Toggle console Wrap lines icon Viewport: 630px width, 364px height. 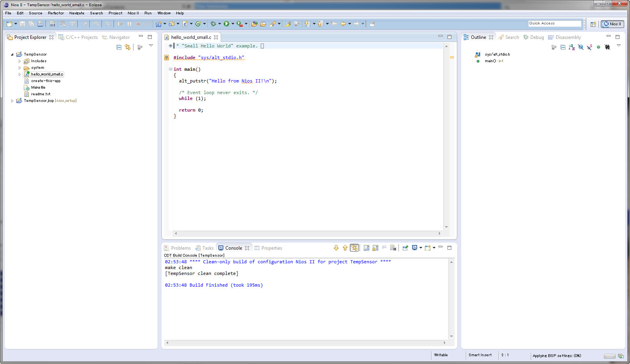pyautogui.click(x=384, y=248)
